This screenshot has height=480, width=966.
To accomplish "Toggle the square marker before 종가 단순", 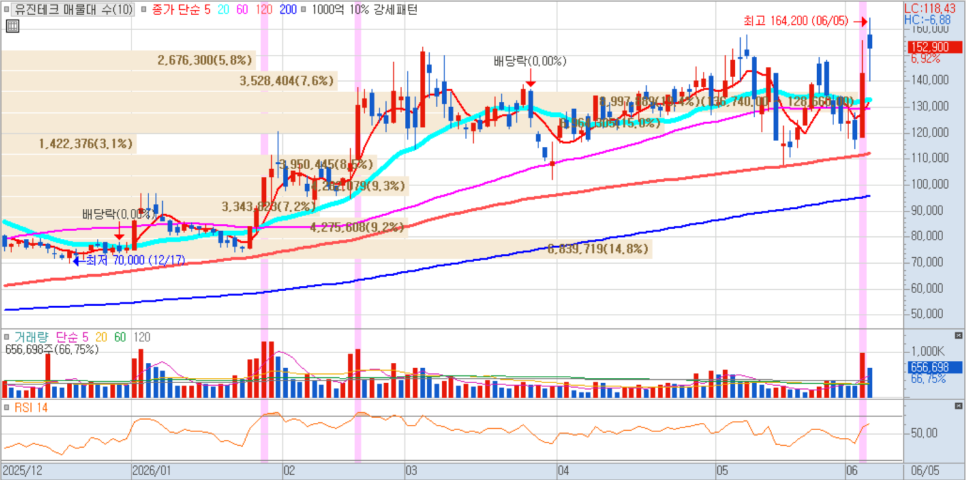I will point(144,9).
